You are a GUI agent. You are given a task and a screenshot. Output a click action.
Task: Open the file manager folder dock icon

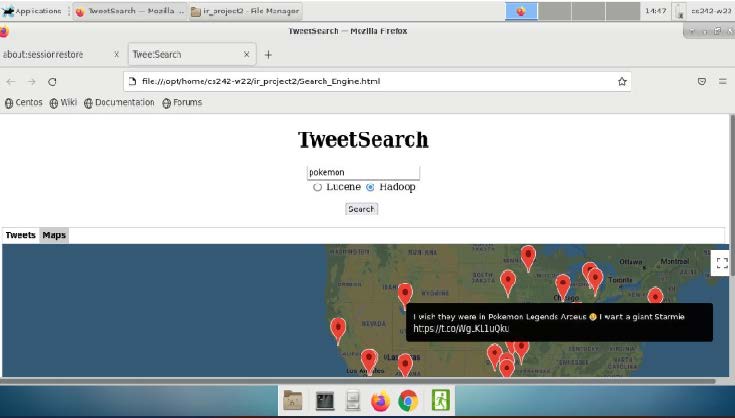pyautogui.click(x=293, y=401)
